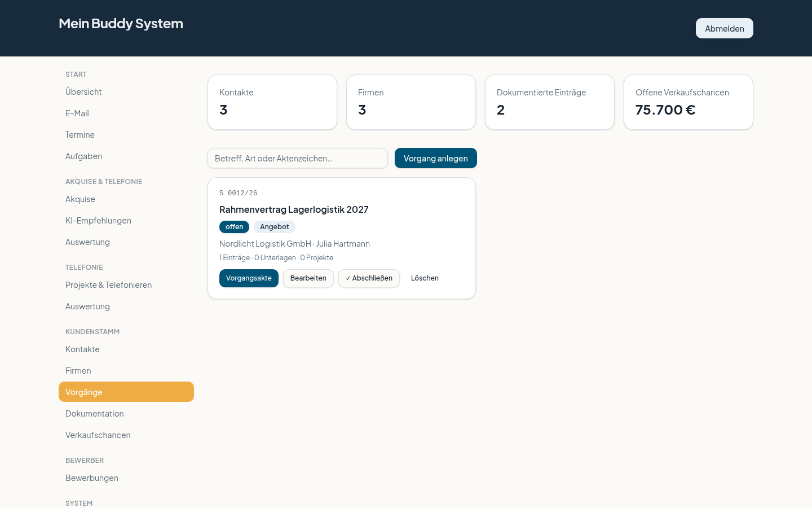
Task: Go to Kontakte in the sidebar
Action: [x=126, y=349]
